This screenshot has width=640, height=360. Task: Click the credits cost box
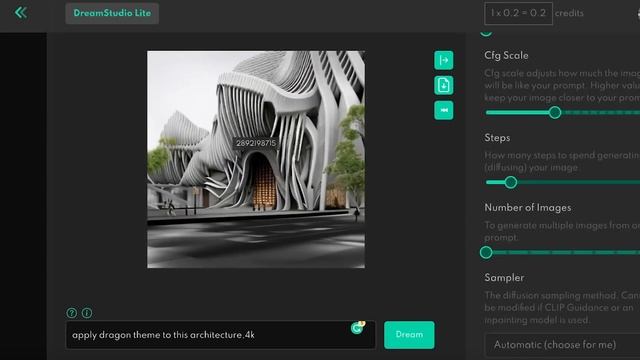(518, 13)
